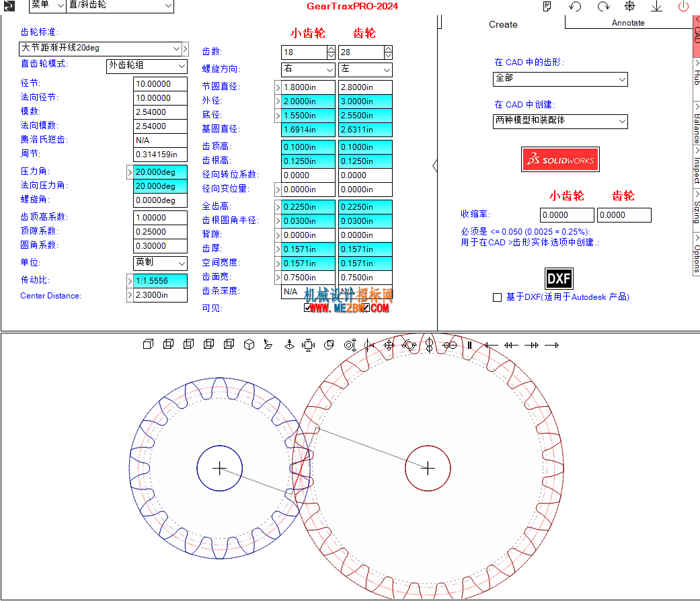700x601 pixels.
Task: Toggle the 齿轮 visibility checkbox
Action: click(365, 307)
